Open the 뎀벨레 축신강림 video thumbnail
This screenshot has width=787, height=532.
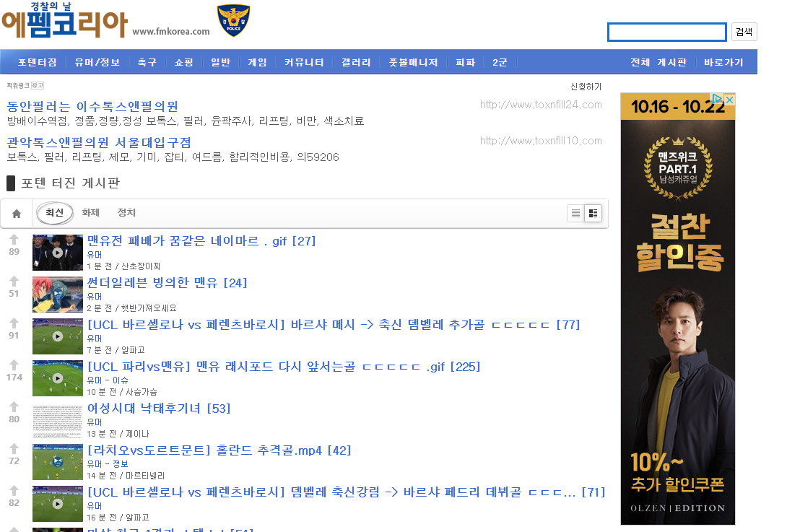[x=58, y=504]
